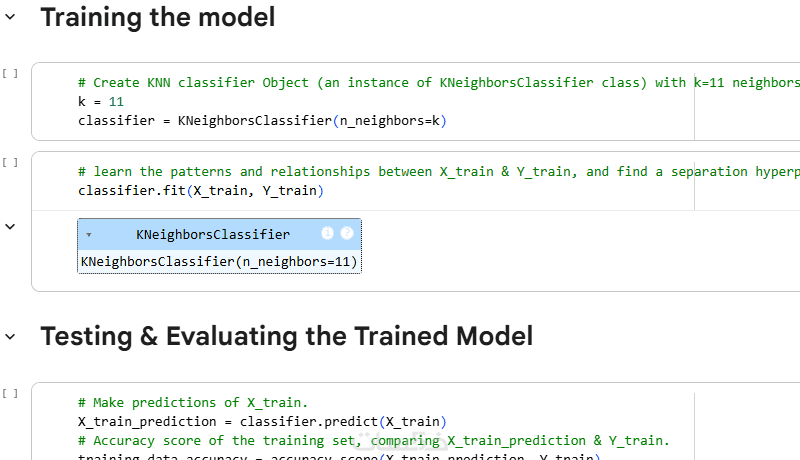This screenshot has height=460, width=800.
Task: Run the cell defining k = 11
Action: (x=10, y=73)
